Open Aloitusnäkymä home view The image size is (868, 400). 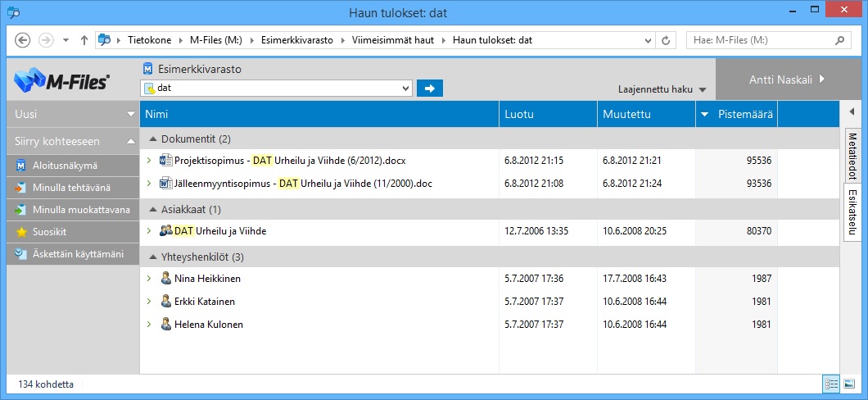(x=73, y=166)
